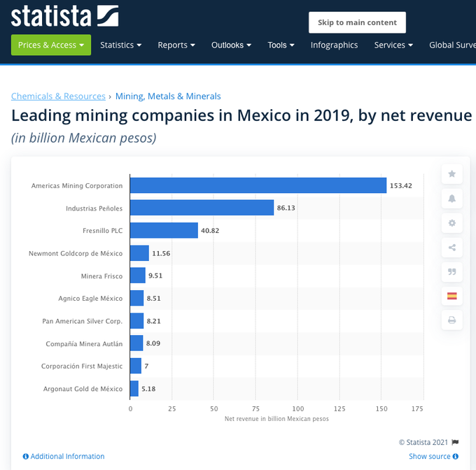Switch to Spanish with flag icon
Viewport: 476px width, 470px height.
[x=451, y=296]
